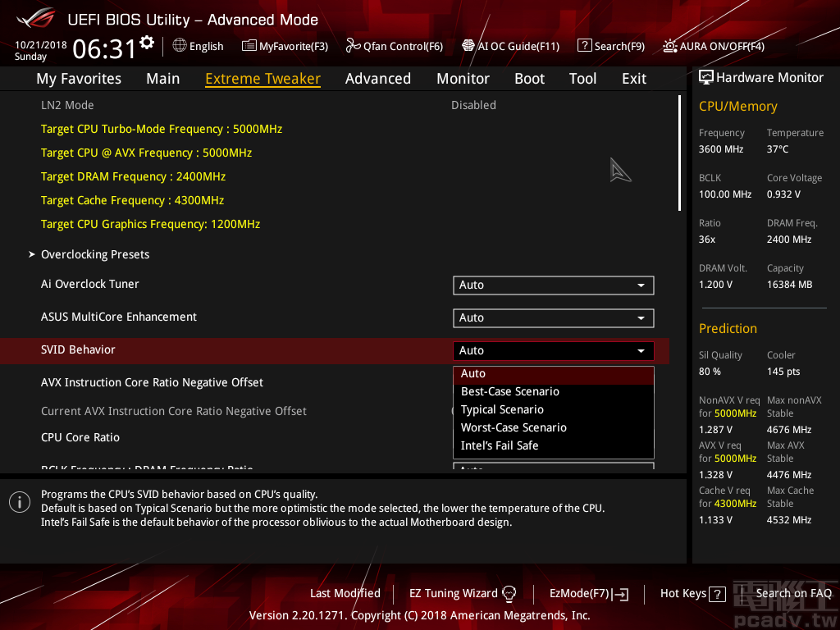Click the settings gear next to the clock
This screenshot has height=630, width=840.
[147, 43]
